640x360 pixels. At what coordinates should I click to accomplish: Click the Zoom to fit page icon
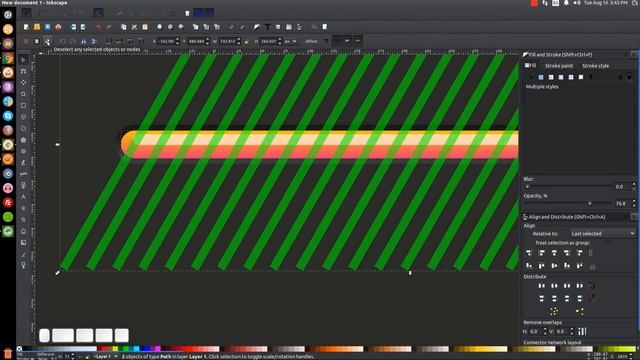181,27
